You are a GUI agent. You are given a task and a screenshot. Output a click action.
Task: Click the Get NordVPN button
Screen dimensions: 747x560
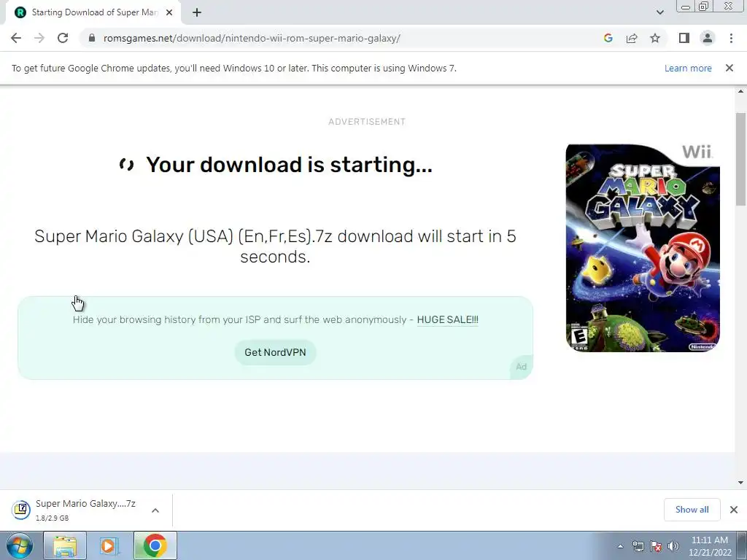point(275,352)
